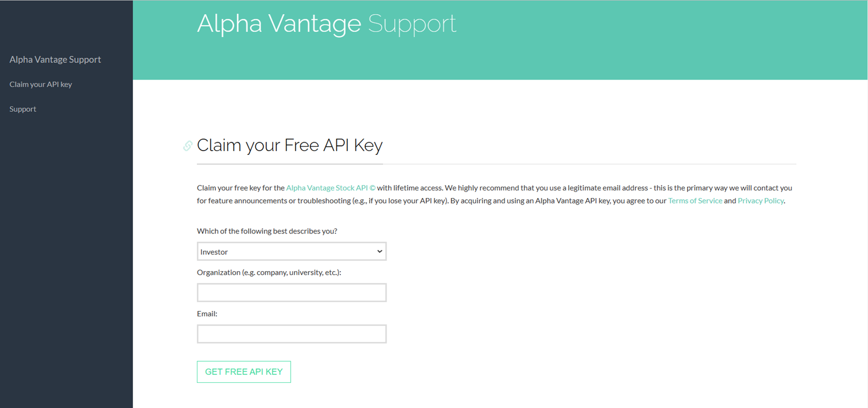Click the Email field label
The width and height of the screenshot is (868, 408).
207,314
